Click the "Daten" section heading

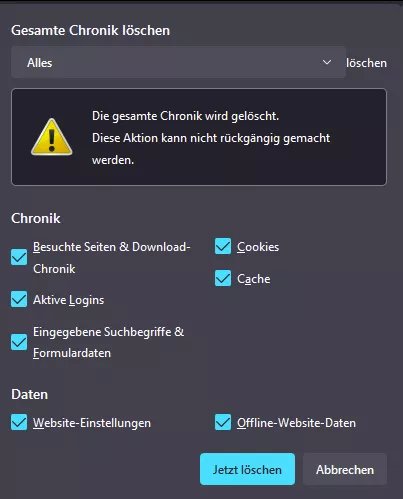pyautogui.click(x=30, y=394)
